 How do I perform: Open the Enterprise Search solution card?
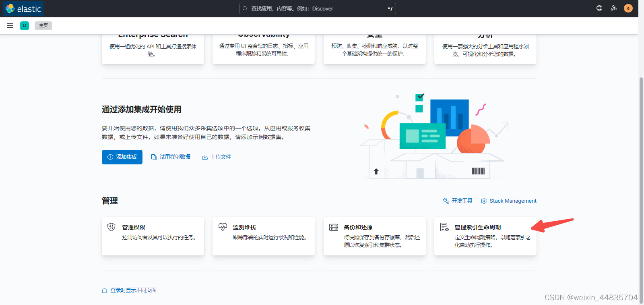(x=153, y=49)
